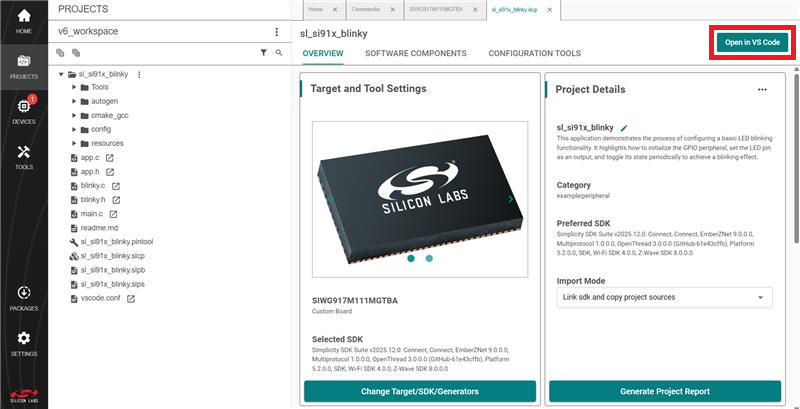Click external-open icon next to blinky.c

(x=116, y=186)
